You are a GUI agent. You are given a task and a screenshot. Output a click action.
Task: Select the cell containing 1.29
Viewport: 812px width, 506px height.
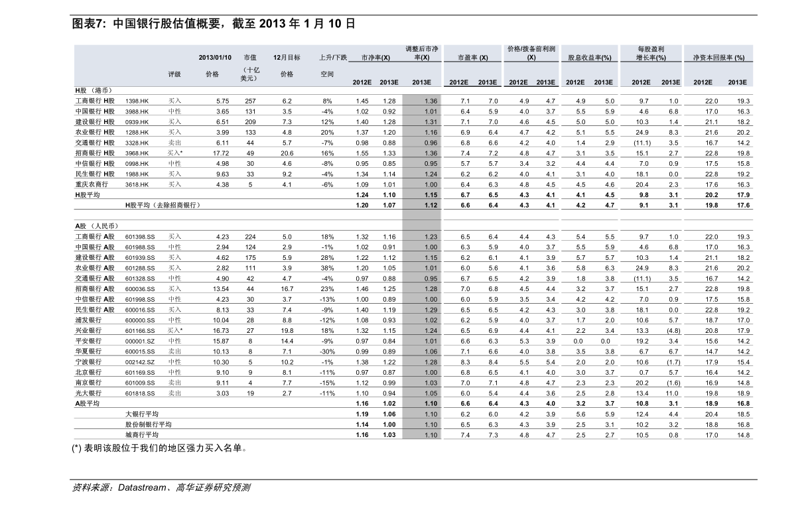422,310
